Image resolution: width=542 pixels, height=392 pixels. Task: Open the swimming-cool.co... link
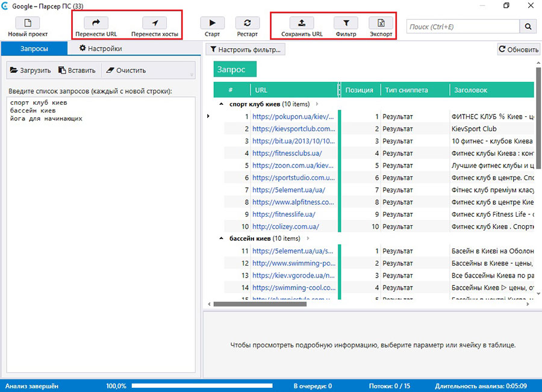coord(294,288)
